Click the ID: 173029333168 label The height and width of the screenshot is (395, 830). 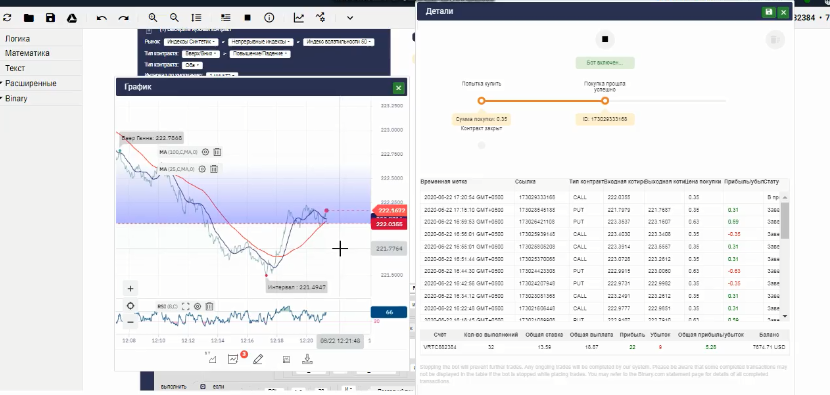click(605, 120)
